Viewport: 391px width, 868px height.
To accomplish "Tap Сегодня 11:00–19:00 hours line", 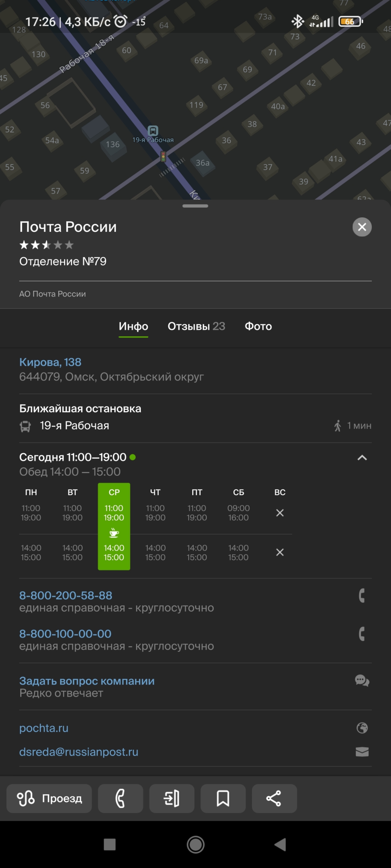I will (x=73, y=457).
